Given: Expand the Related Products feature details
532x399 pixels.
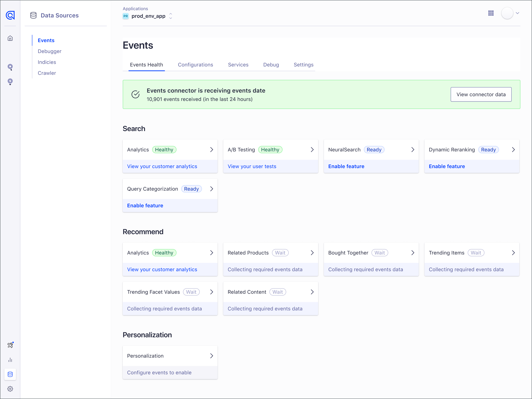Looking at the screenshot, I should (x=312, y=252).
